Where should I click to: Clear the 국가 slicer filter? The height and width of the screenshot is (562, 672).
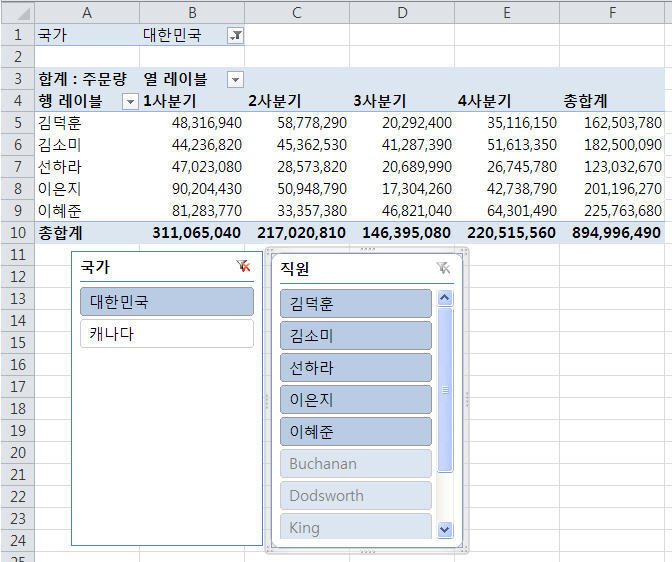tap(242, 267)
